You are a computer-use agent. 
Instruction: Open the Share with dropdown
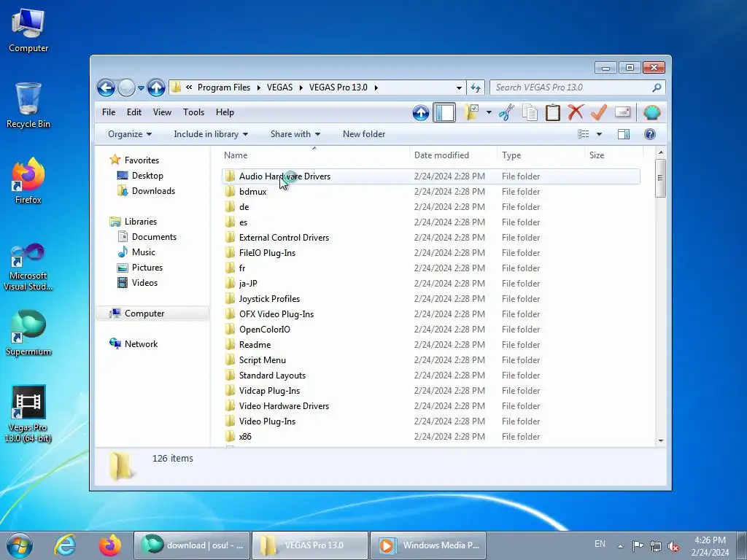coord(295,134)
